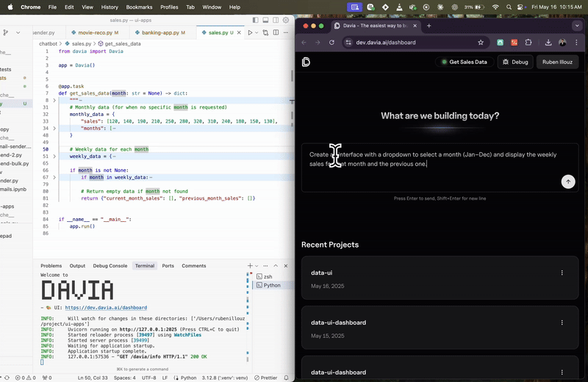The image size is (588, 382).
Task: Expand the folded months list at line 34
Action: pos(54,129)
